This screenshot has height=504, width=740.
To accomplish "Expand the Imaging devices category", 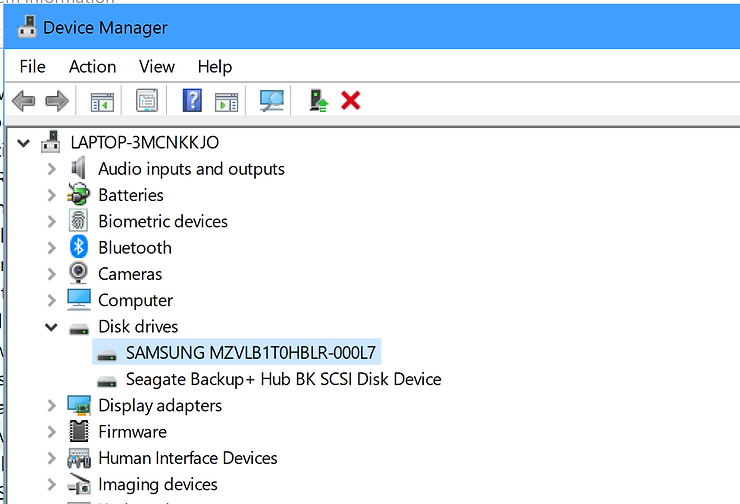I will pos(51,485).
